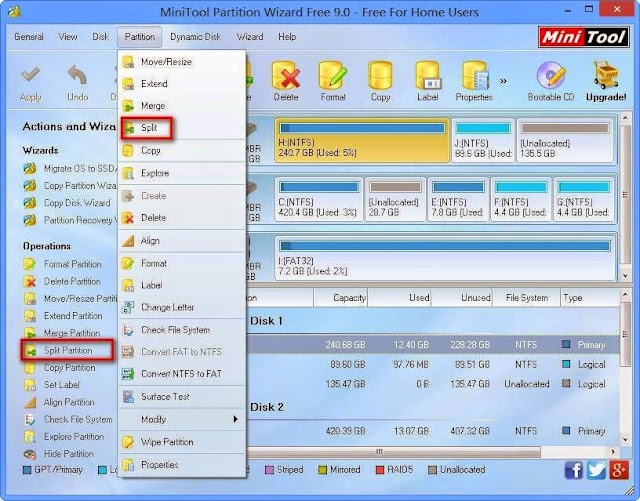Image resolution: width=640 pixels, height=501 pixels.
Task: Click the RAID5 legend color swatch
Action: click(x=380, y=470)
